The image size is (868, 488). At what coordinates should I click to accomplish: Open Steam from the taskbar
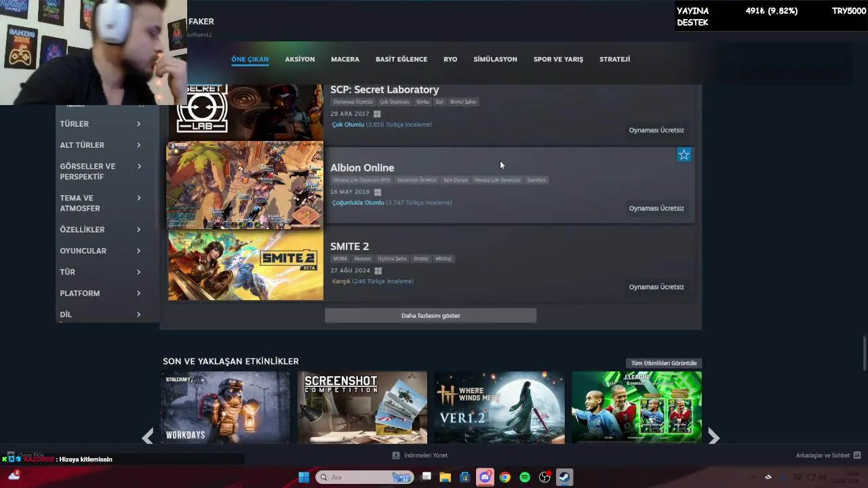click(x=564, y=477)
